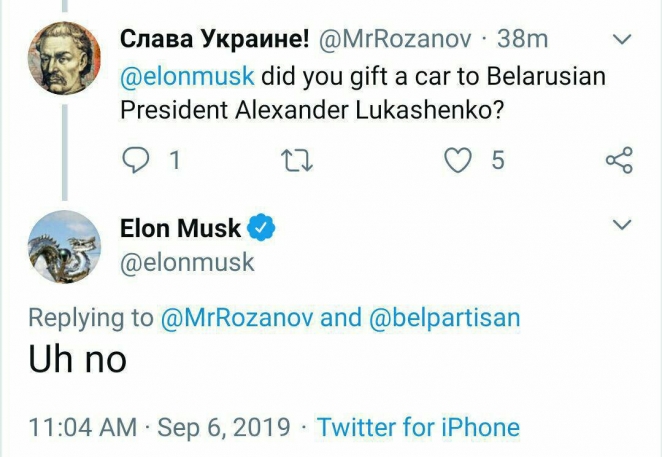Click the 38m tweet timestamp
662x457 pixels.
521,41
